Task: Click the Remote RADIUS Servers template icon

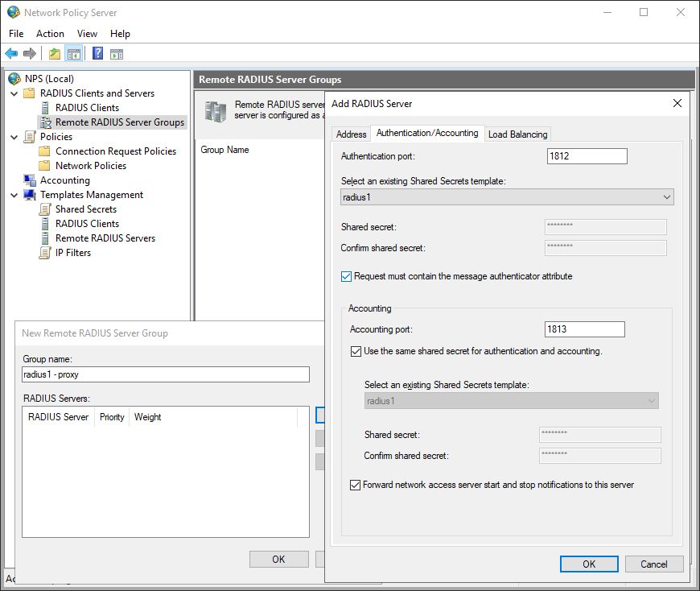Action: pyautogui.click(x=44, y=238)
